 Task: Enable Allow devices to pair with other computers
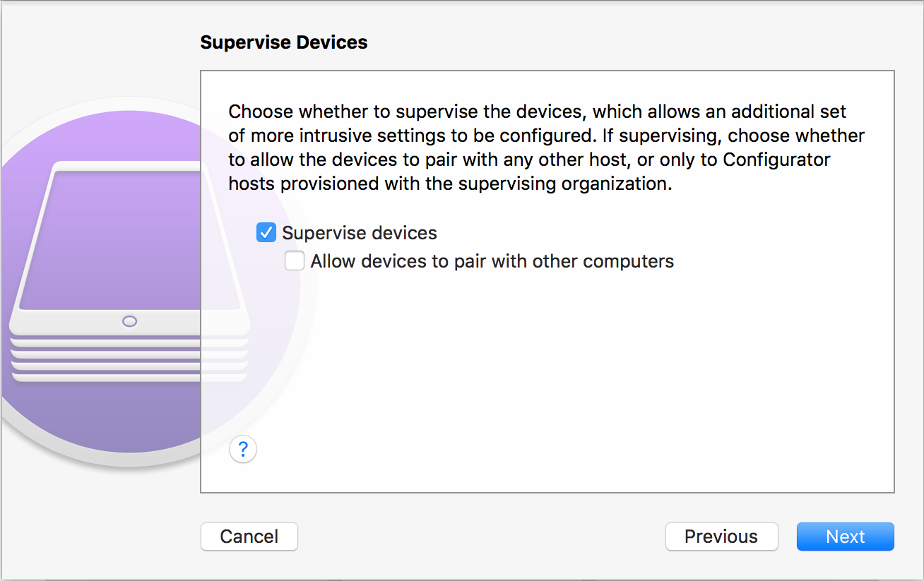295,261
